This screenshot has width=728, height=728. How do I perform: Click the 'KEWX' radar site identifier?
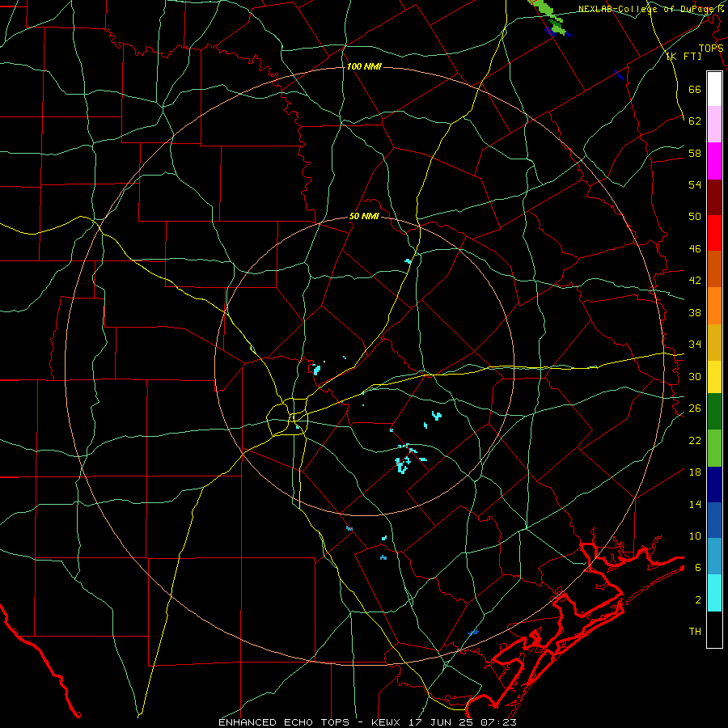(x=387, y=722)
